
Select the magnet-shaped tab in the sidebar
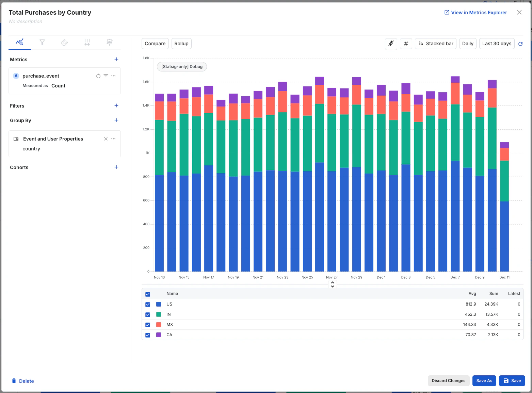[x=65, y=43]
